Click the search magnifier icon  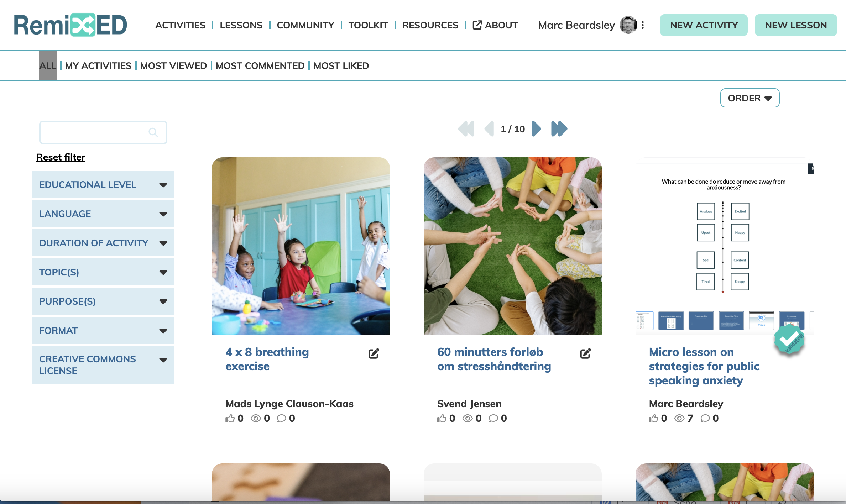pos(153,132)
